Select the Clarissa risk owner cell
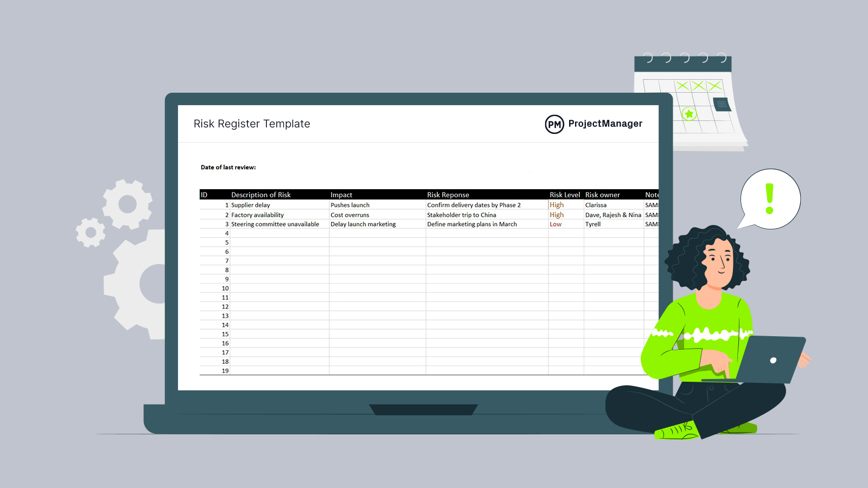868x488 pixels. (596, 205)
